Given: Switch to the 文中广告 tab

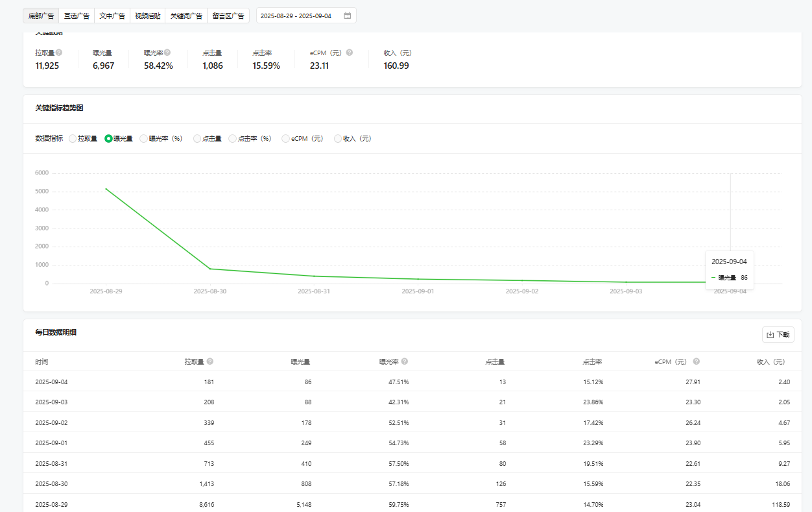Looking at the screenshot, I should (112, 16).
